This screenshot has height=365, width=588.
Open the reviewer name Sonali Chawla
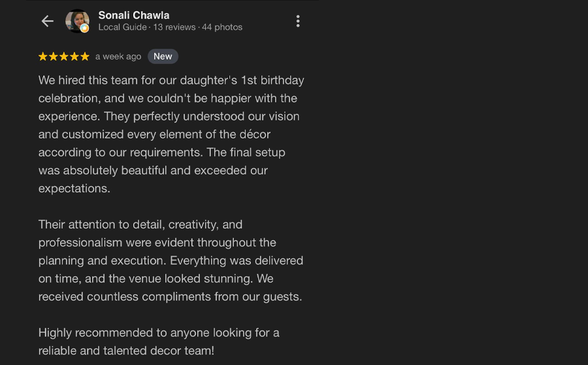click(134, 16)
